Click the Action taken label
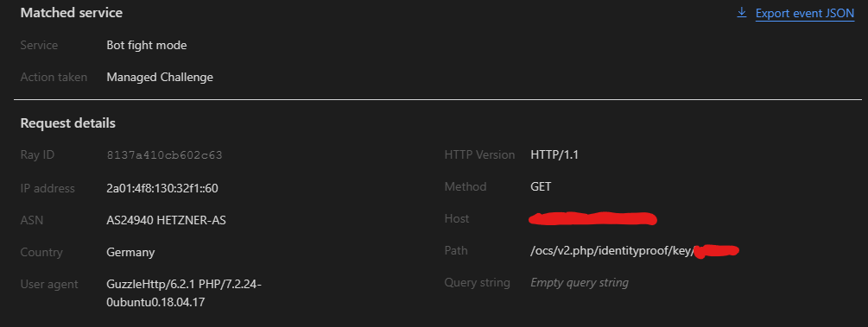The image size is (868, 327). coord(54,78)
